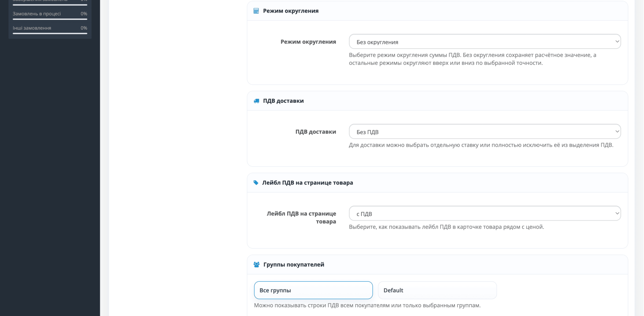The image size is (644, 316).
Task: Click the Замовлень в процесі progress bar
Action: click(x=50, y=19)
